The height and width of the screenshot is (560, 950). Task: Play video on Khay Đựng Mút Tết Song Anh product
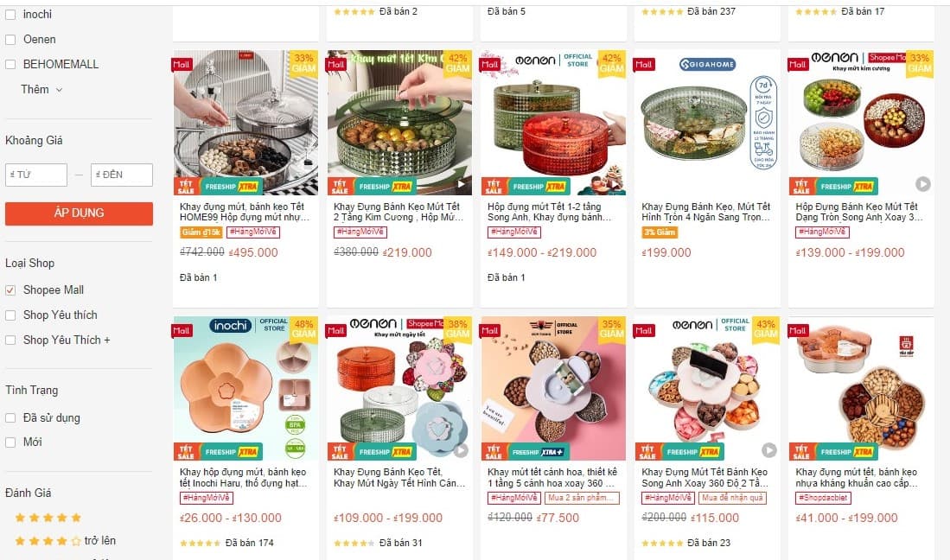pos(768,450)
